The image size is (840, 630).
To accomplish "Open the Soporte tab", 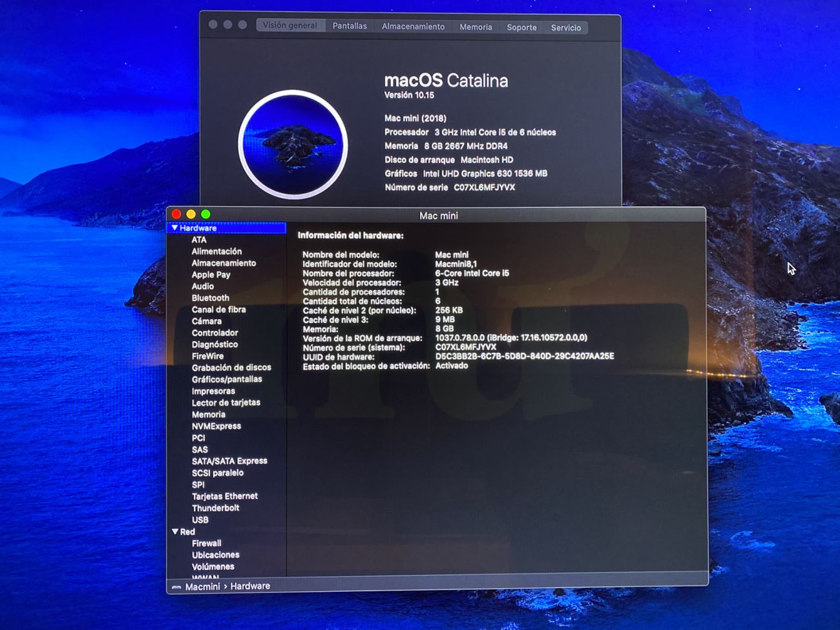I will tap(521, 28).
